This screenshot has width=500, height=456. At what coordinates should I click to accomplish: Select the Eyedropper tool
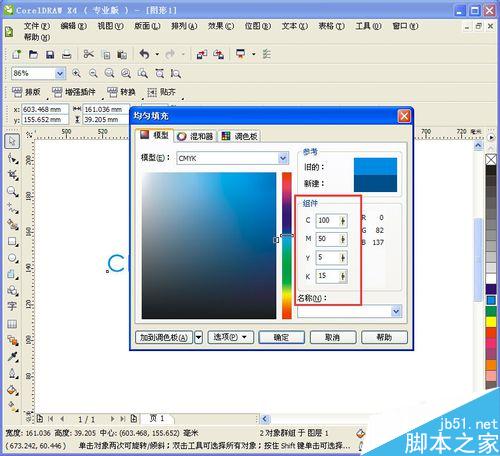13,357
